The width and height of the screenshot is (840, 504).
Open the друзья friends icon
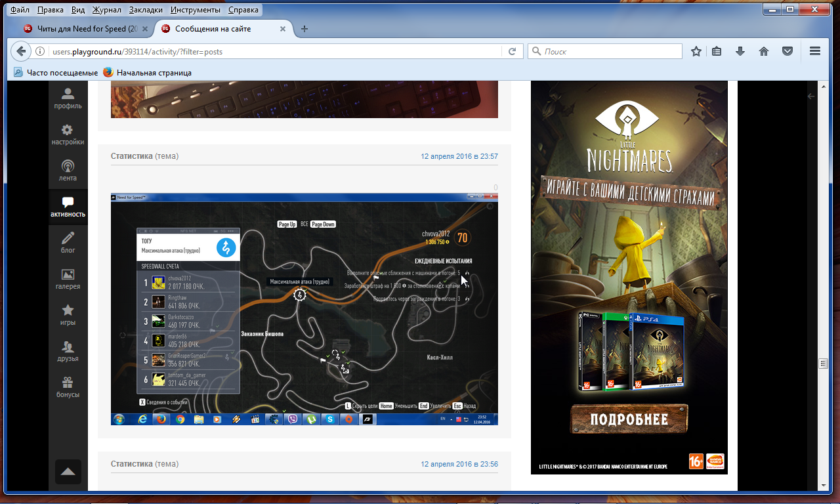pyautogui.click(x=68, y=351)
